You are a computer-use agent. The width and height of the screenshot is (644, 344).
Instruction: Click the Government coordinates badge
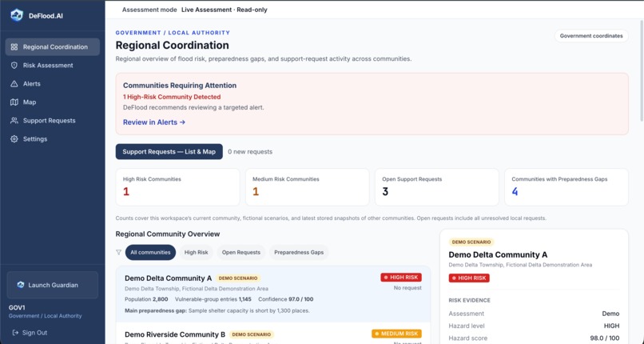click(x=591, y=36)
